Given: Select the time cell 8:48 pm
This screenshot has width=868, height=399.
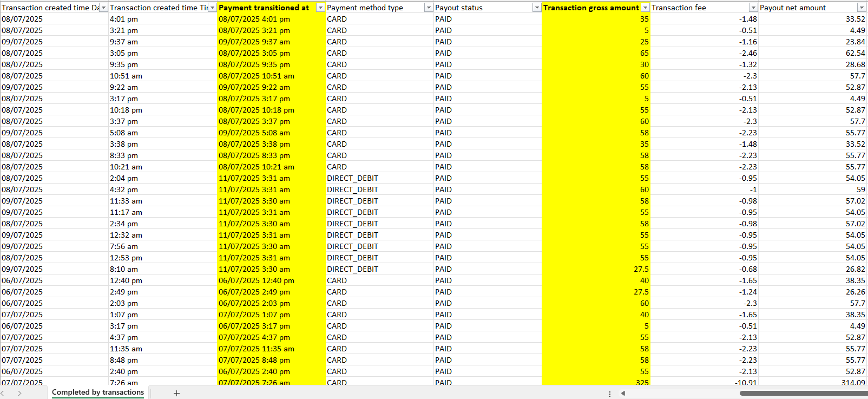Looking at the screenshot, I should [x=163, y=360].
